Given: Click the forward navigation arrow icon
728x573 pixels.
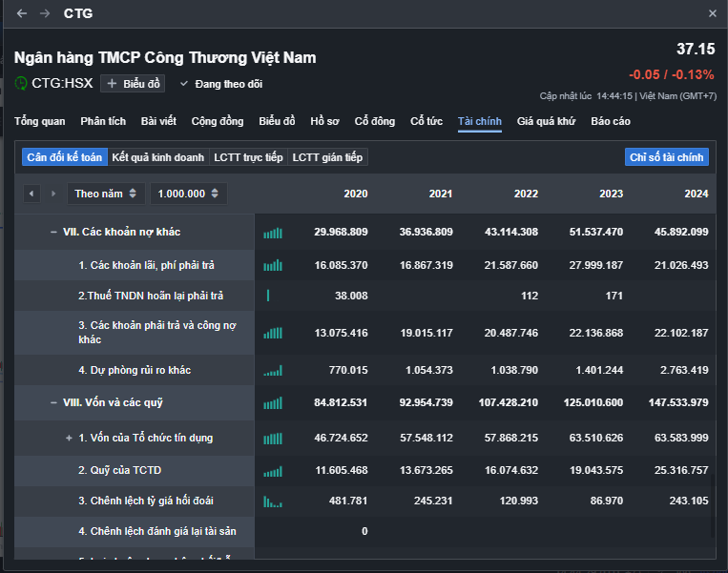Looking at the screenshot, I should [45, 14].
